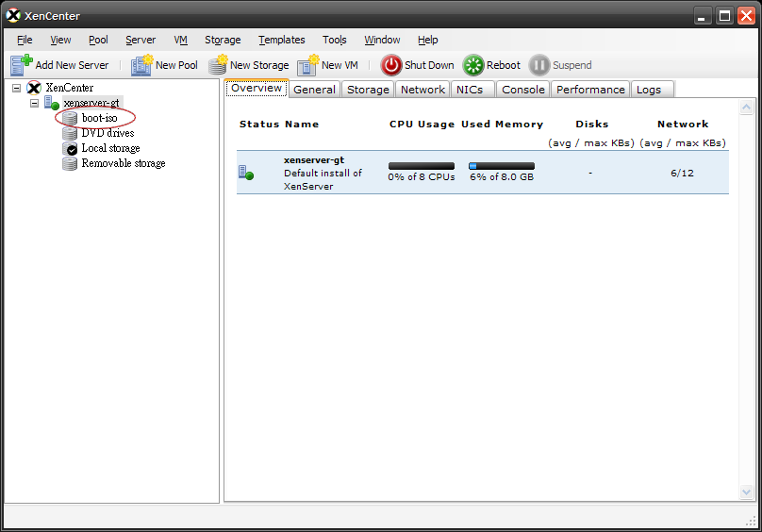Switch to the Console tab
Image resolution: width=762 pixels, height=532 pixels.
522,90
